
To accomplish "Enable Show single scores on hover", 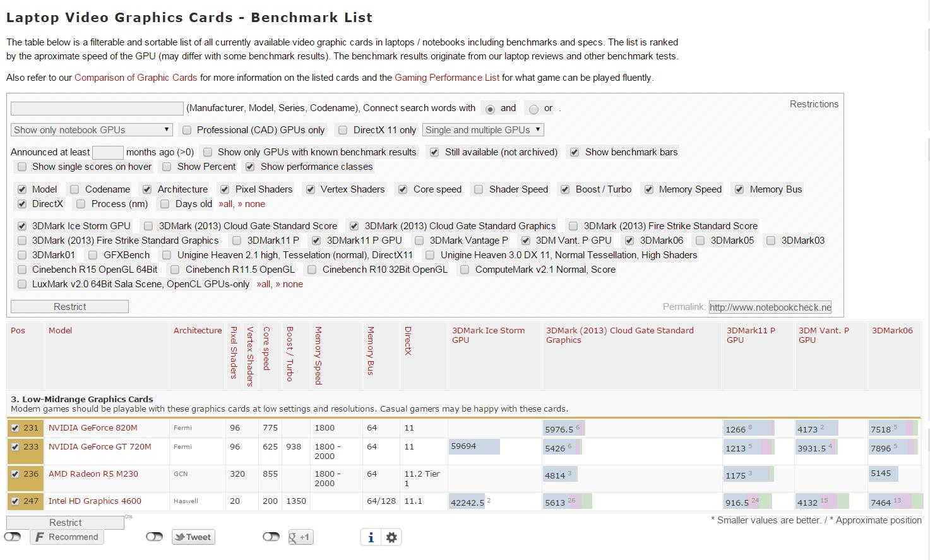I will (x=22, y=167).
